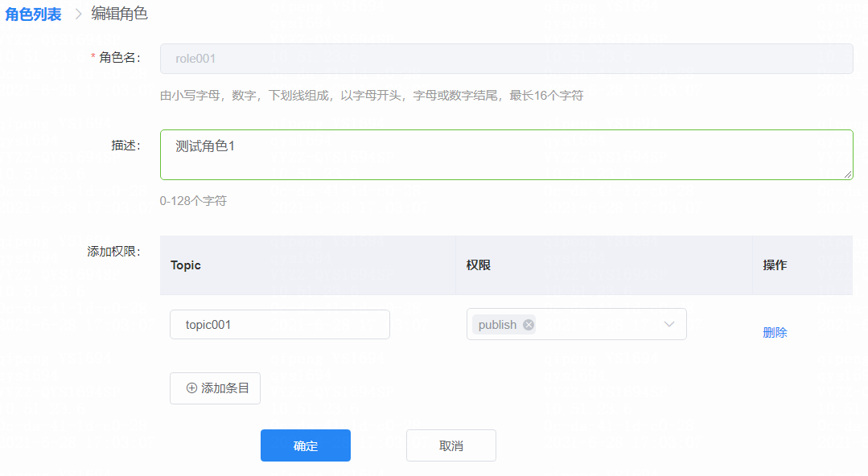Focus the Topic input containing topic001

pyautogui.click(x=279, y=325)
